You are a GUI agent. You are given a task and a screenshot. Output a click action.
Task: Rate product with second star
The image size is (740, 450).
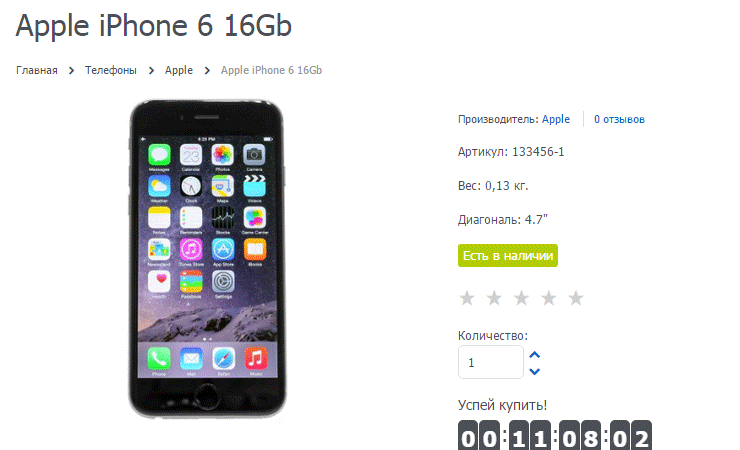[494, 298]
